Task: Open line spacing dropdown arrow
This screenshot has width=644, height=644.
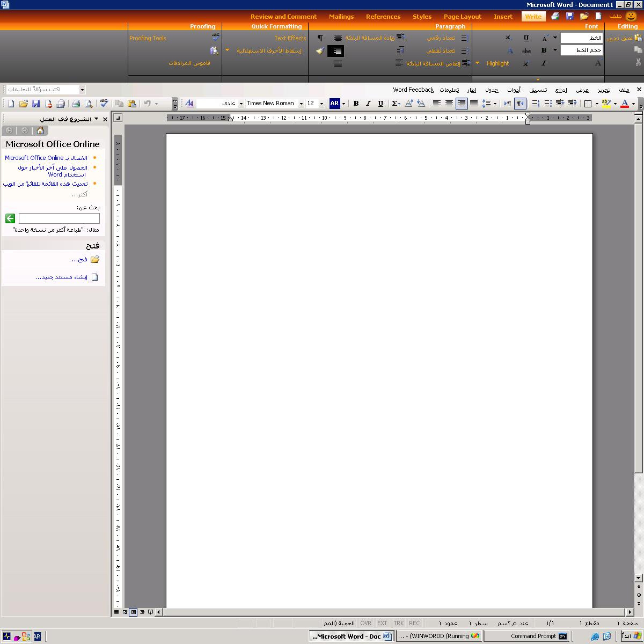Action: [495, 104]
